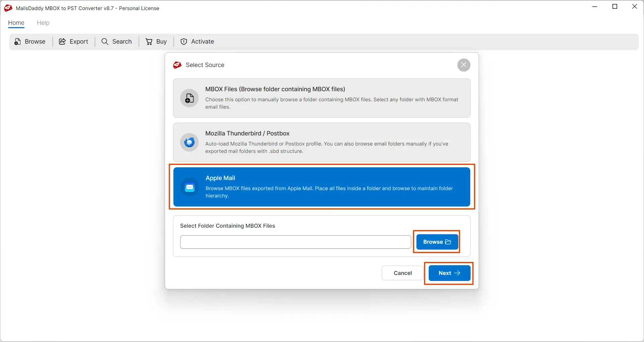Click the Thunderbird globe icon

[x=189, y=142]
